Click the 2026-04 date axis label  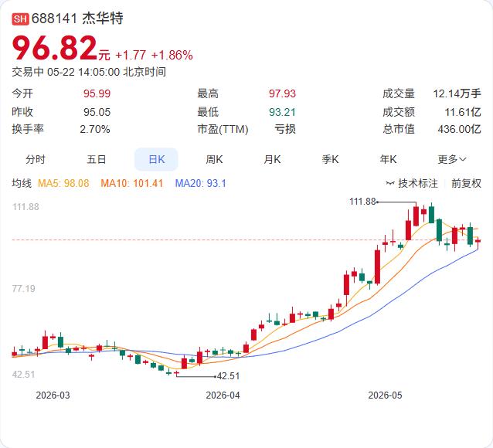tap(223, 395)
